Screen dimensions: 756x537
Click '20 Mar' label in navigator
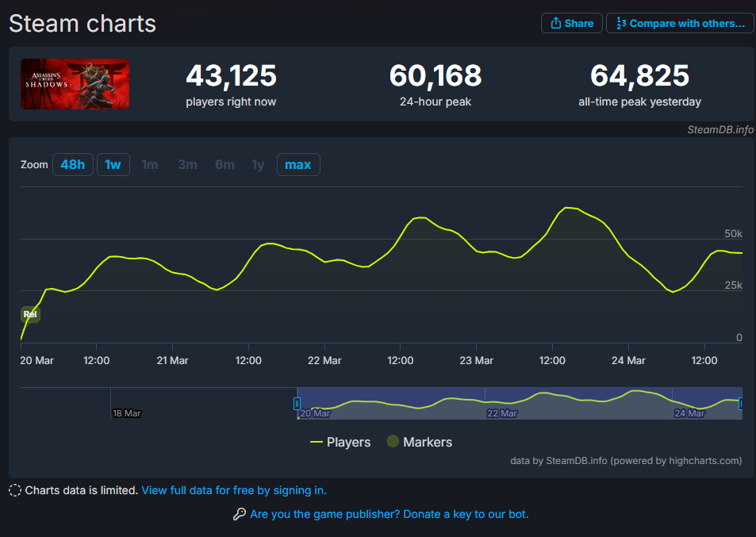click(315, 413)
